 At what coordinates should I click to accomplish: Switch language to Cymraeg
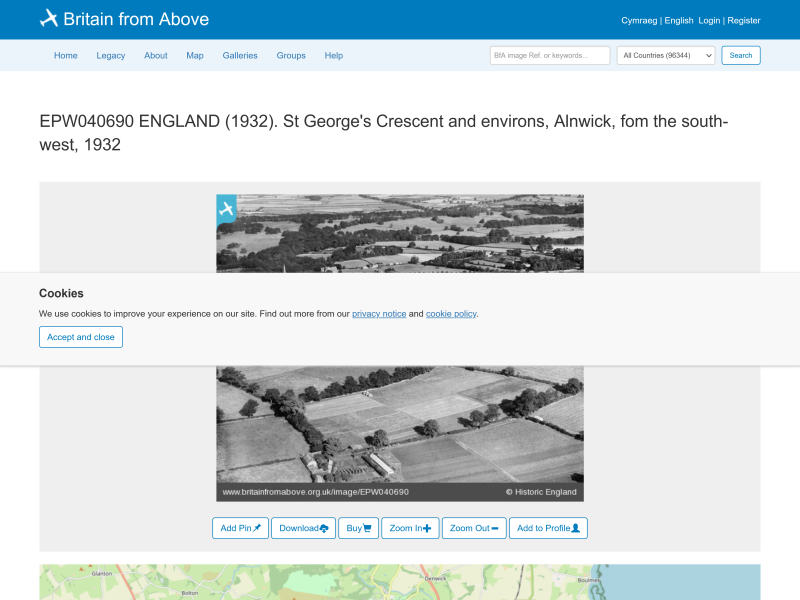click(639, 20)
